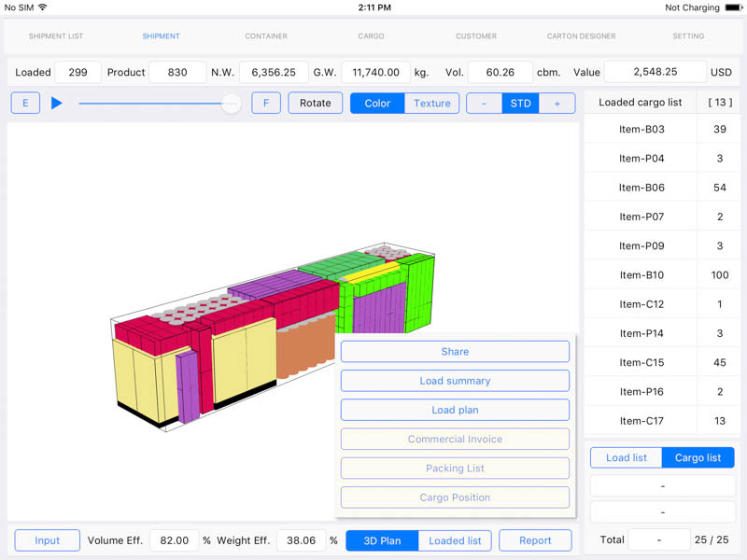Click the loading progress slider knob

231,104
